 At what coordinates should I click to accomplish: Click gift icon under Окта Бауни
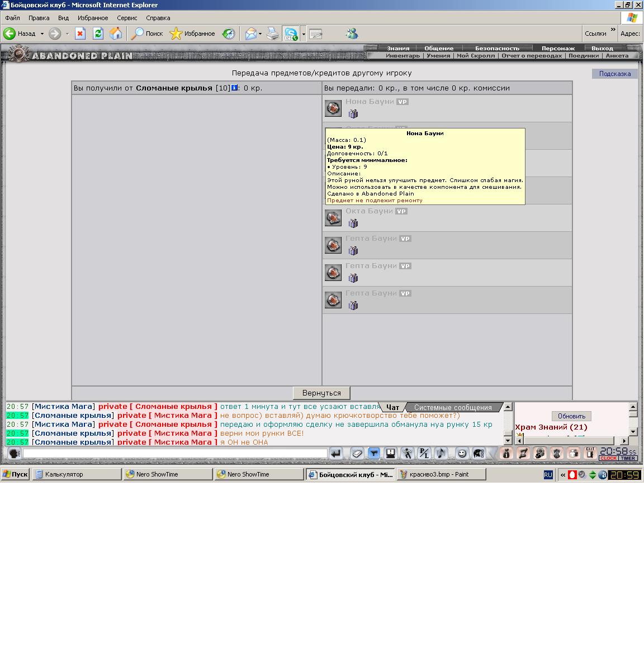[x=353, y=223]
